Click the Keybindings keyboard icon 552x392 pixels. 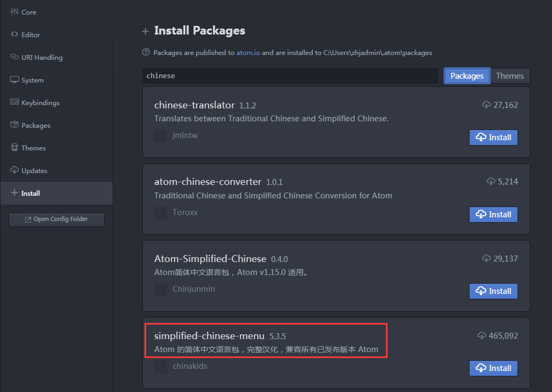point(15,102)
